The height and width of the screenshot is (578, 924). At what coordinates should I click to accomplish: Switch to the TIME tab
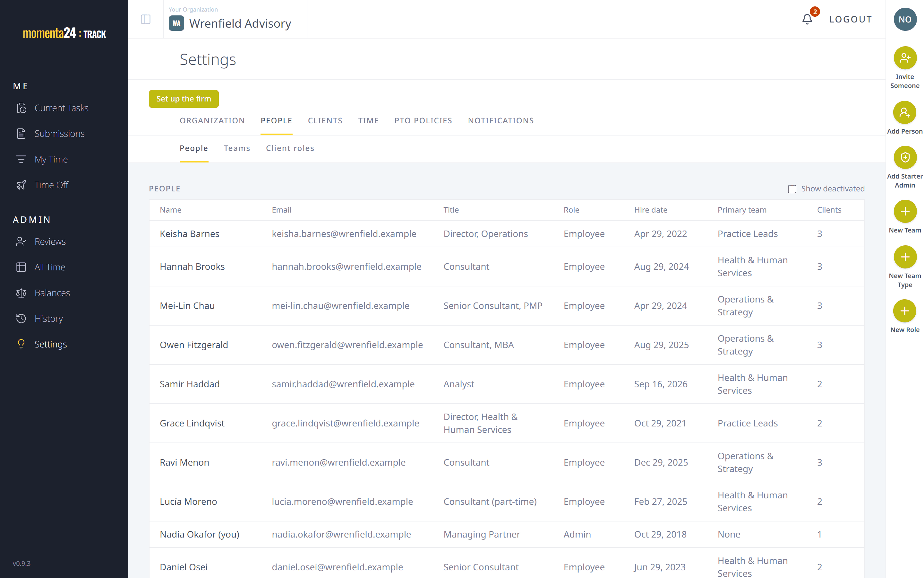tap(368, 121)
